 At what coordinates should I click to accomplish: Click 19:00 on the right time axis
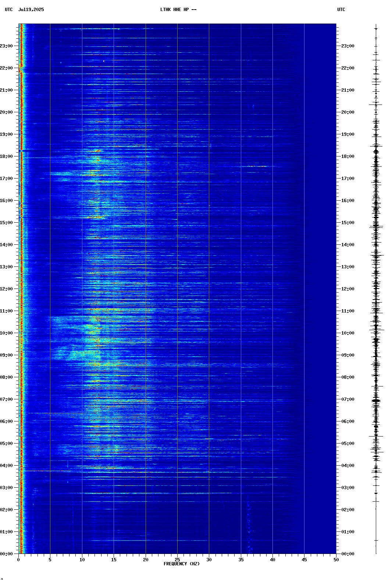(x=348, y=134)
